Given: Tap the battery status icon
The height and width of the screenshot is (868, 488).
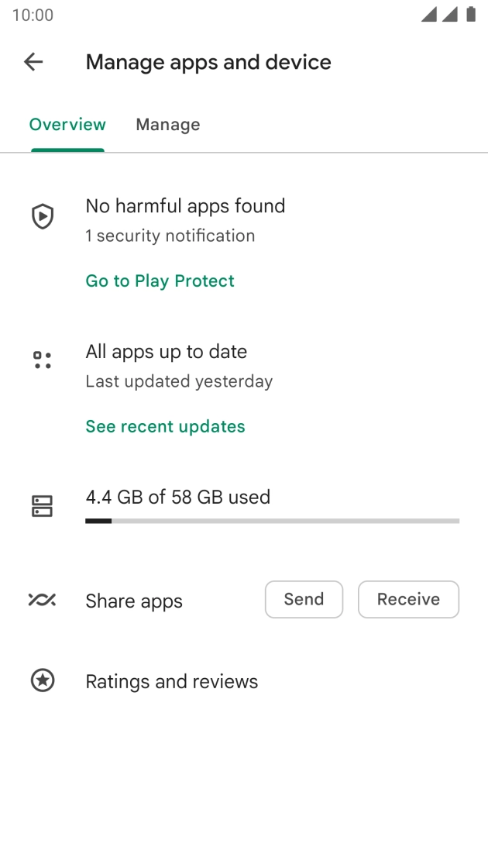Looking at the screenshot, I should coord(471,15).
